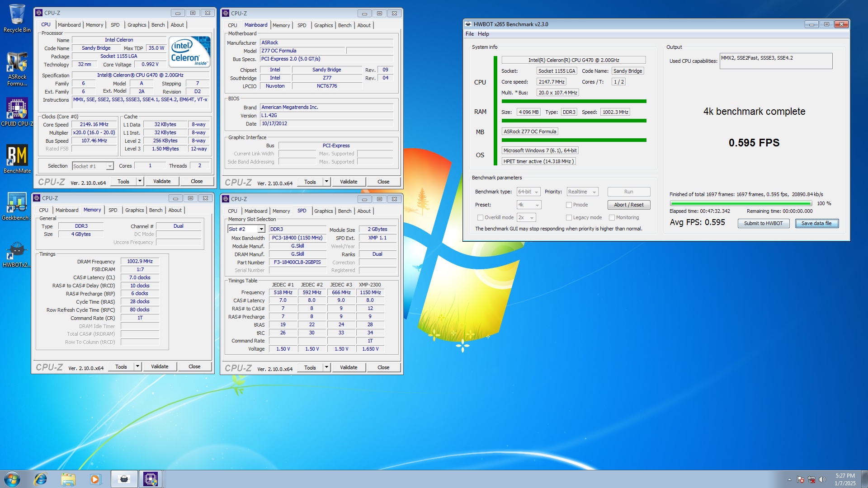Expand Tools arrow in SPD window
The height and width of the screenshot is (488, 868).
[326, 368]
